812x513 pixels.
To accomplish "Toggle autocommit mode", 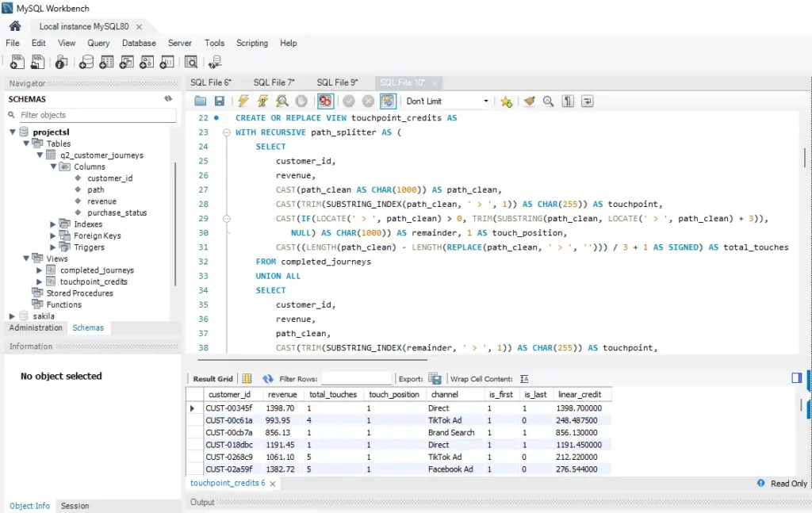I will click(388, 101).
